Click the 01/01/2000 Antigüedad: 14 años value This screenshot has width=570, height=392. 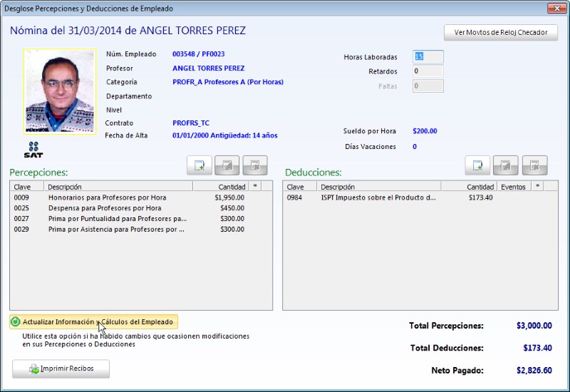224,135
